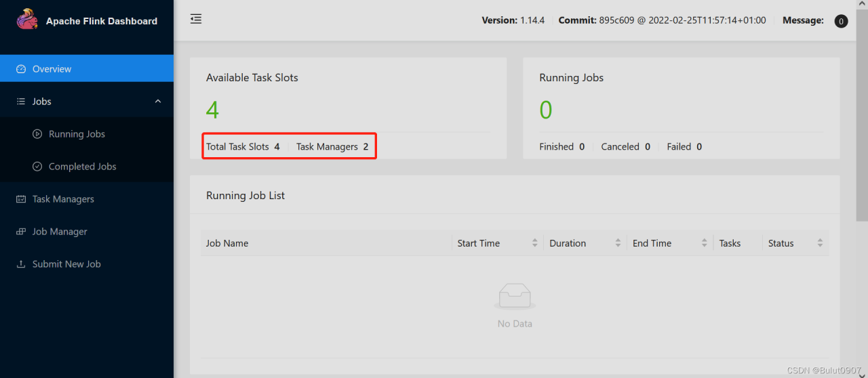Click the running jobs count 0
Viewport: 868px width, 378px height.
pos(546,110)
